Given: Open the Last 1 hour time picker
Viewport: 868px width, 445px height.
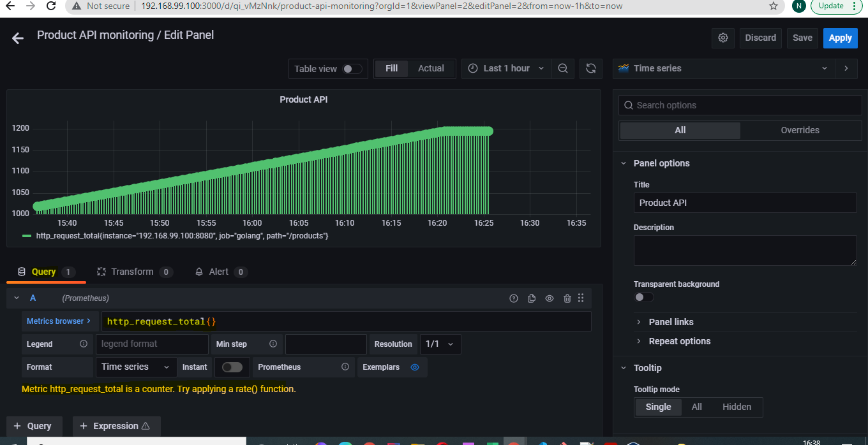Looking at the screenshot, I should pyautogui.click(x=507, y=69).
